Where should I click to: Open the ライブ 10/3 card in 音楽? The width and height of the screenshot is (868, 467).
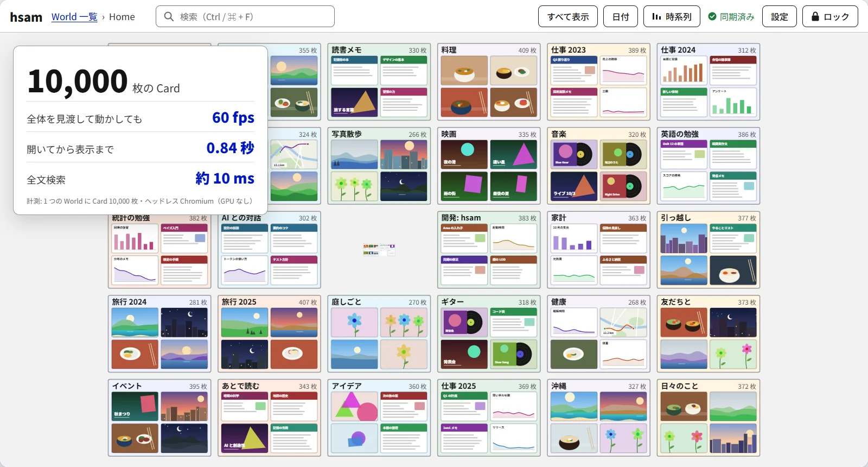[x=574, y=186]
